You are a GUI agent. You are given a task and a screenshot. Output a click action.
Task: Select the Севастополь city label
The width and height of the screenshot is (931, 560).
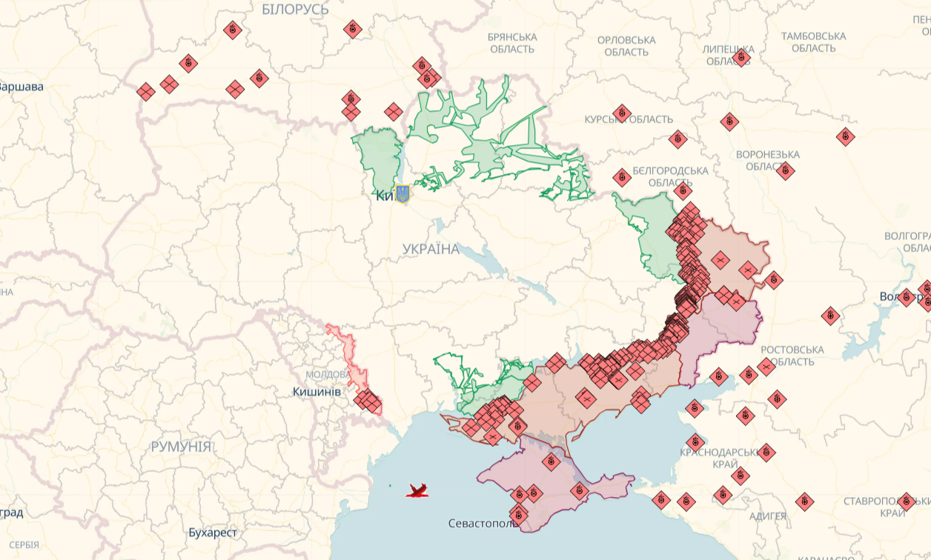pyautogui.click(x=483, y=524)
